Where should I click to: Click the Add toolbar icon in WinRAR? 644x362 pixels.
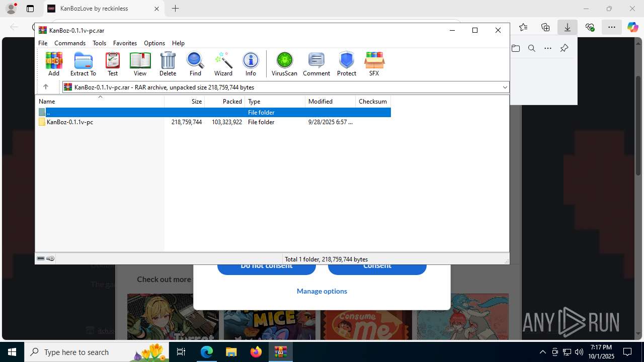pos(54,64)
